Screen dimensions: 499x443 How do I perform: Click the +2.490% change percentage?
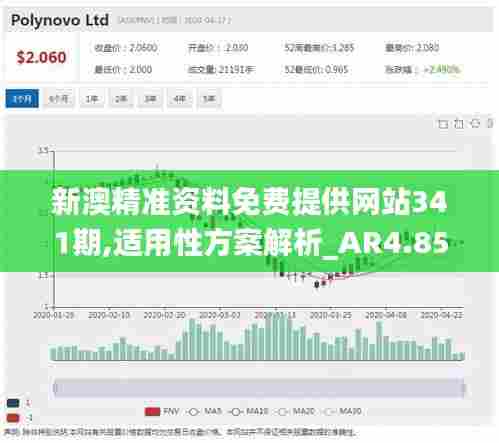tap(442, 70)
